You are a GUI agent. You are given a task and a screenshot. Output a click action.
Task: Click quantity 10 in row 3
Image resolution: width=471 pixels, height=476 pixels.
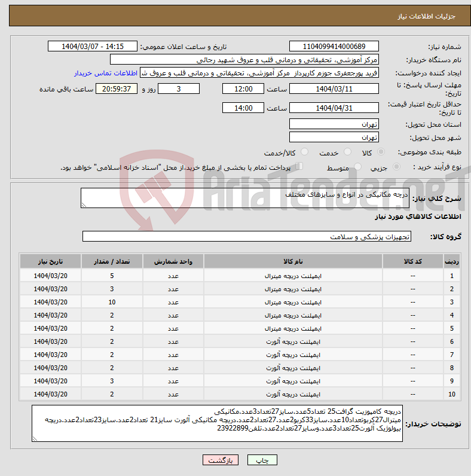coord(112,303)
